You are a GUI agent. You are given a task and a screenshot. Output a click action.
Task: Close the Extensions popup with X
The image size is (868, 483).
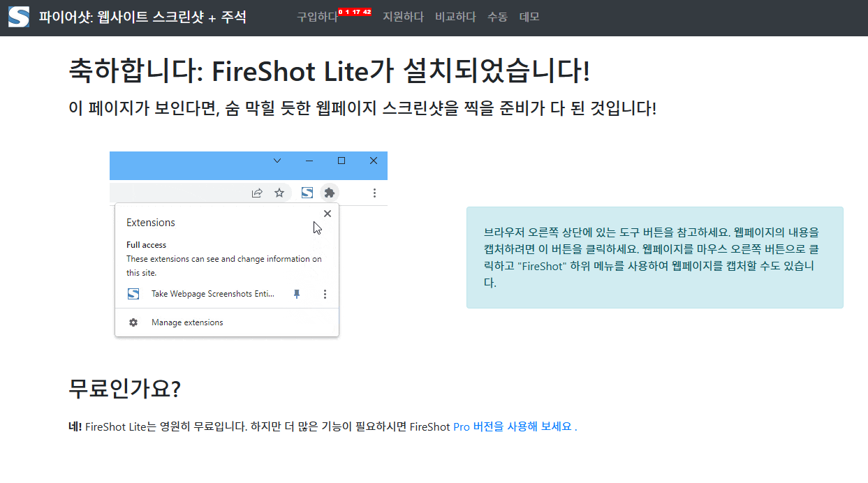[x=328, y=214]
